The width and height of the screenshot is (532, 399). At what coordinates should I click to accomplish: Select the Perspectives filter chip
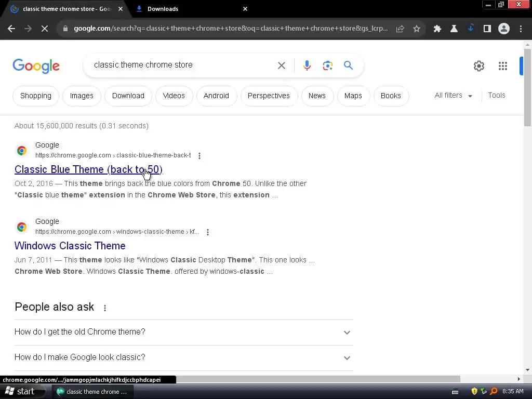pos(269,96)
